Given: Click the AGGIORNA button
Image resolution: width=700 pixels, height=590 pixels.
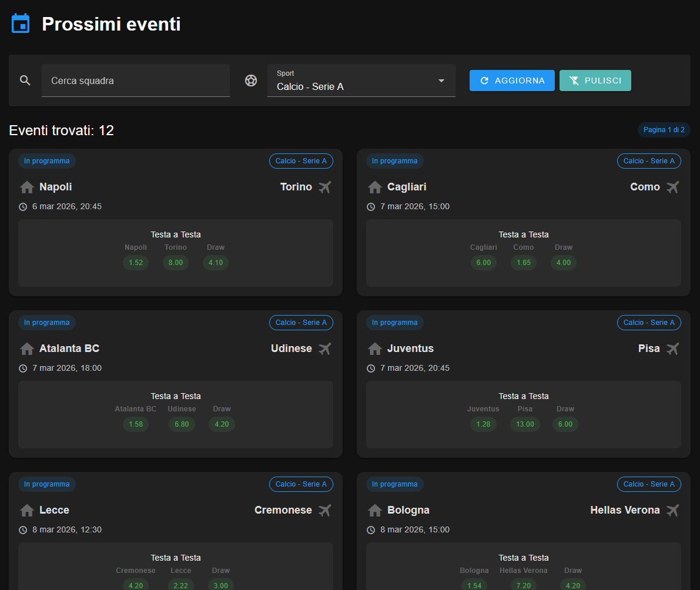Looking at the screenshot, I should (x=512, y=80).
